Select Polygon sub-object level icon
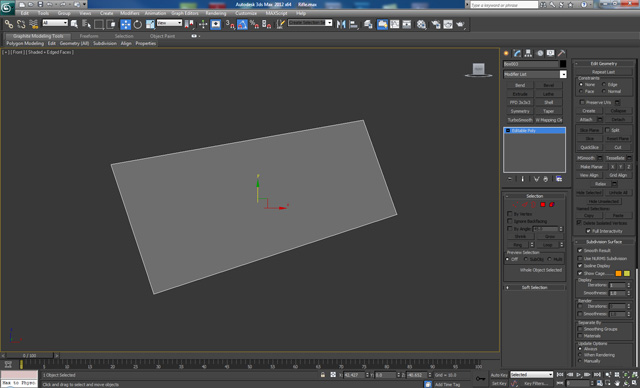The width and height of the screenshot is (640, 388). [x=543, y=204]
